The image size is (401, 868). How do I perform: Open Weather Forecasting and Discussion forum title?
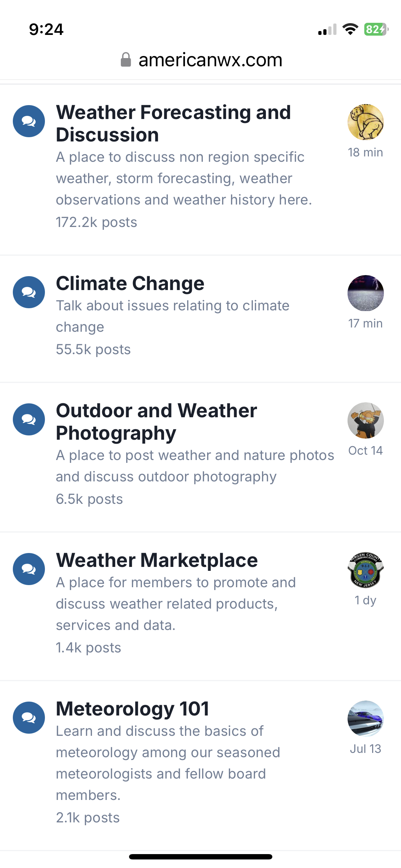173,123
